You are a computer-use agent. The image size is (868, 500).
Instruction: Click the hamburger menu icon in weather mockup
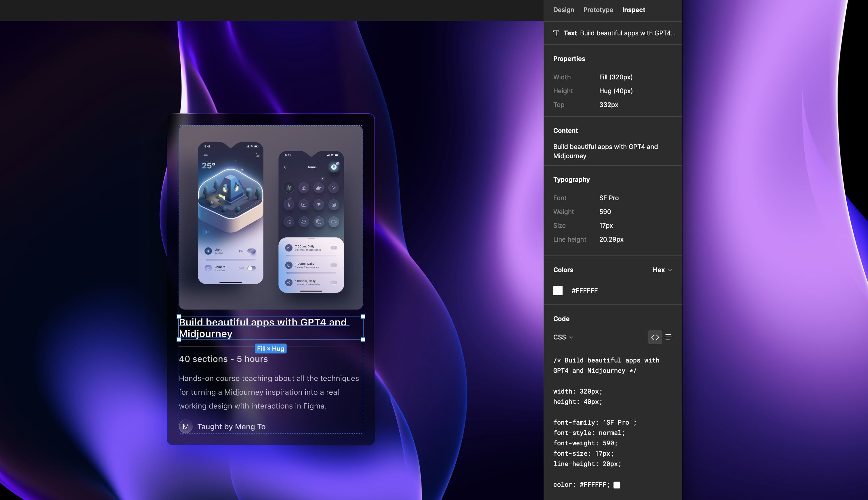206,155
